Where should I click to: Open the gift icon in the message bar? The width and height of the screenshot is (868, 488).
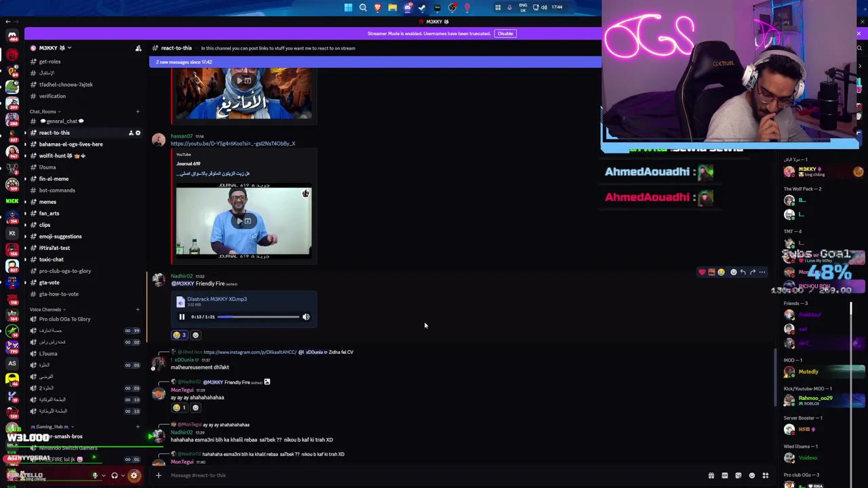coord(711,476)
